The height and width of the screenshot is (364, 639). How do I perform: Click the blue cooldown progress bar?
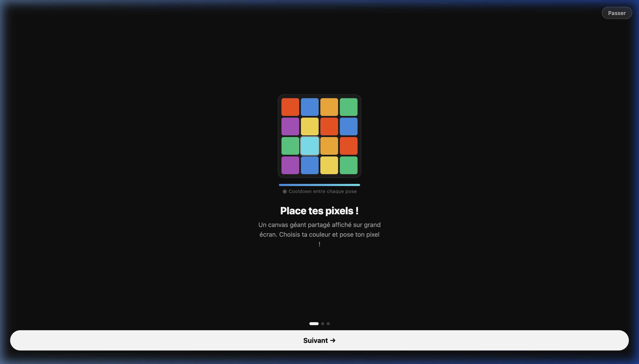pos(319,185)
